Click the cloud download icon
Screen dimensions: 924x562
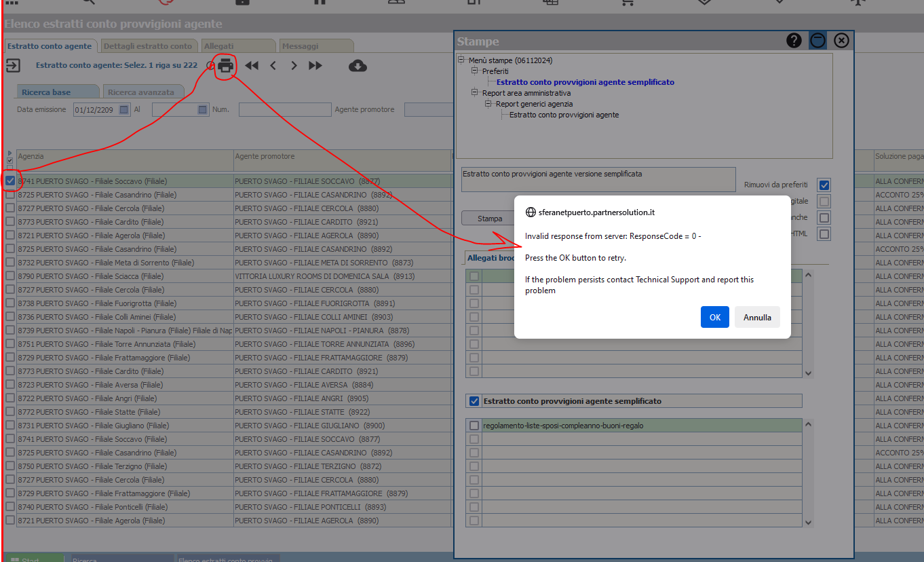coord(358,66)
